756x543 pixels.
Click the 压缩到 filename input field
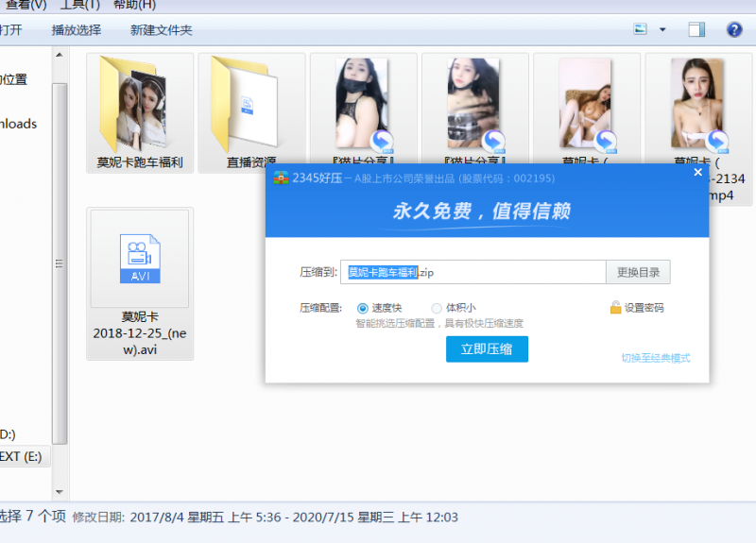[x=473, y=272]
